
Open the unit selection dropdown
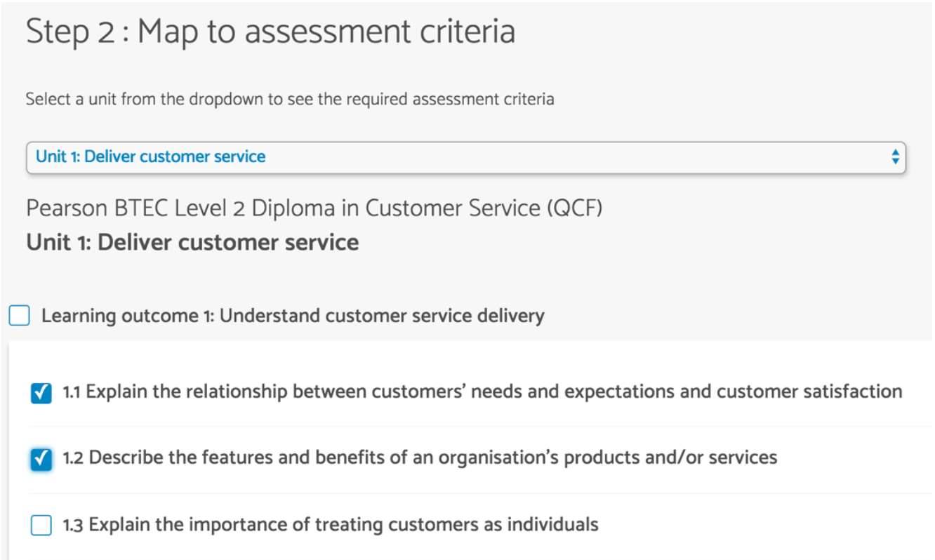click(465, 156)
